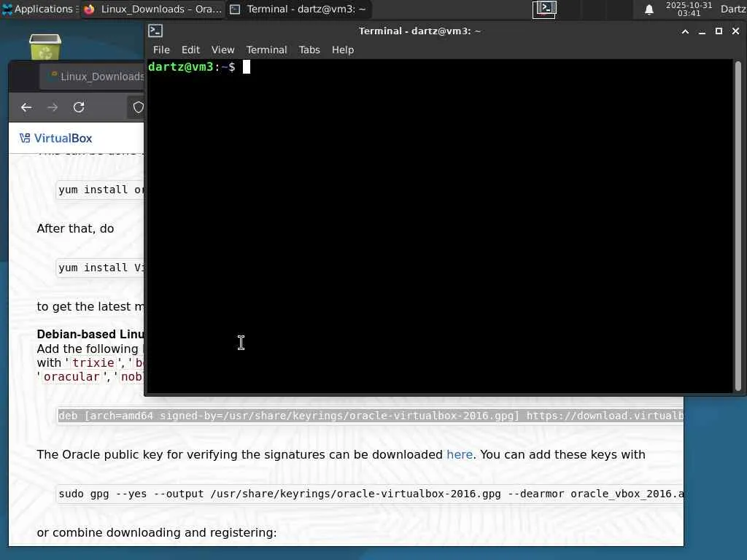Maximize the terminal window
The height and width of the screenshot is (560, 747).
(719, 31)
